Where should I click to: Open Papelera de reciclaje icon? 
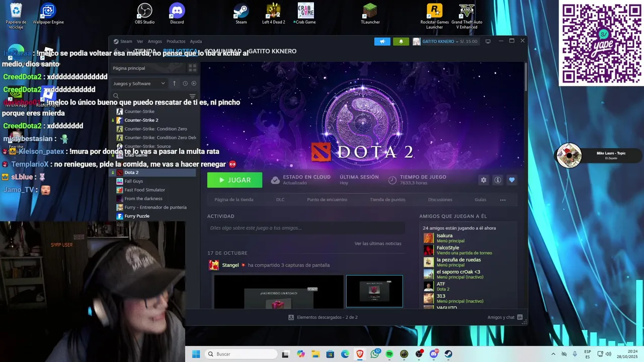pos(16,16)
